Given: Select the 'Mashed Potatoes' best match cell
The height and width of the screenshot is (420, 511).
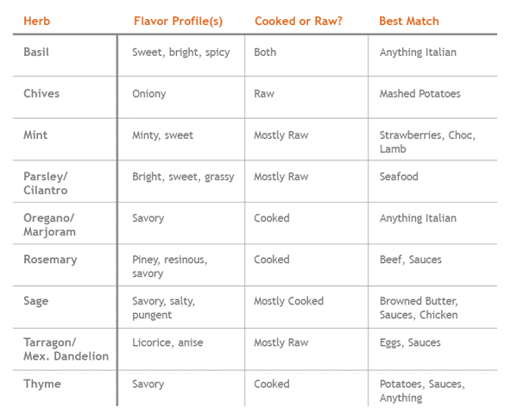Looking at the screenshot, I should coord(420,94).
